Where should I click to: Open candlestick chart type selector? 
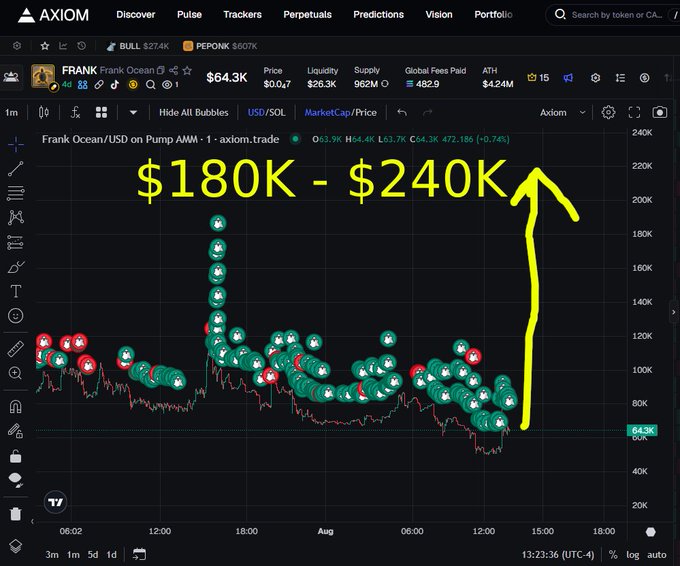[x=44, y=113]
